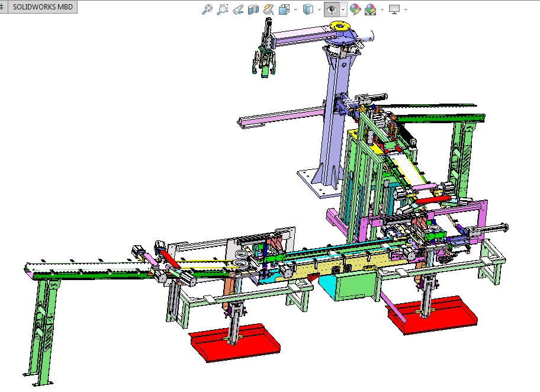Click the pin icon beside SOLIDWORKS MBD
Image resolution: width=540 pixels, height=392 pixels.
(x=3, y=7)
